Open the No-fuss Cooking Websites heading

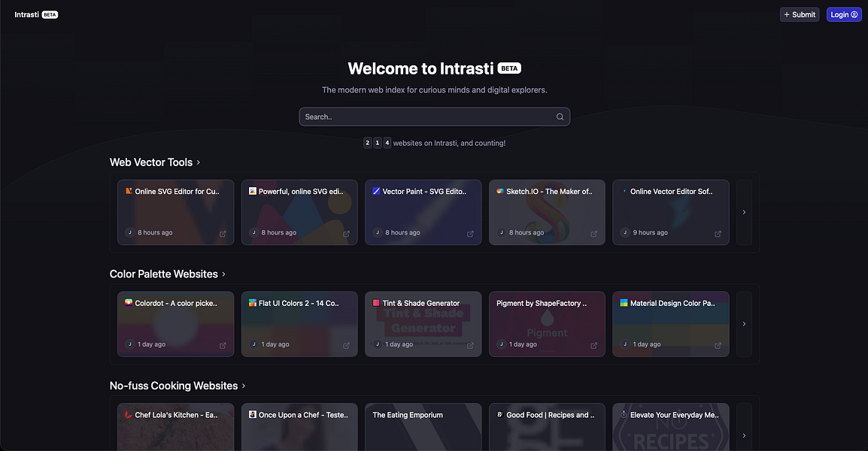[174, 386]
